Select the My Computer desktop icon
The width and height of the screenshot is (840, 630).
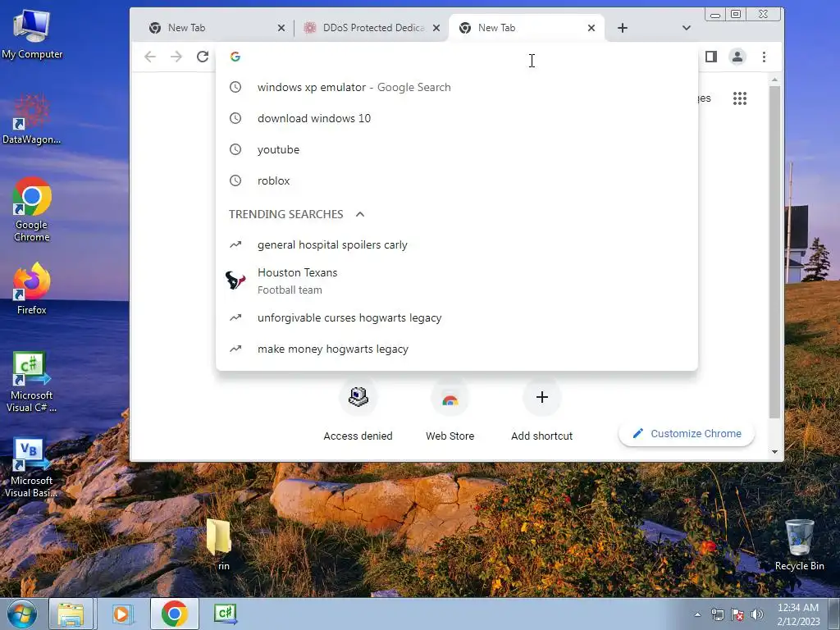click(x=32, y=34)
